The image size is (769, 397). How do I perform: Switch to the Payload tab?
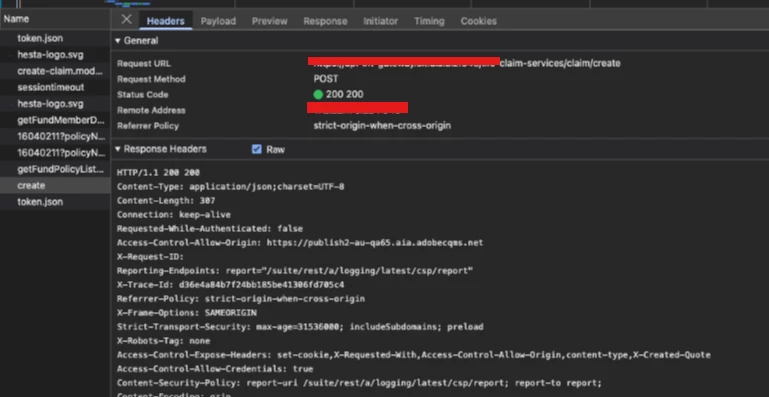coord(218,21)
